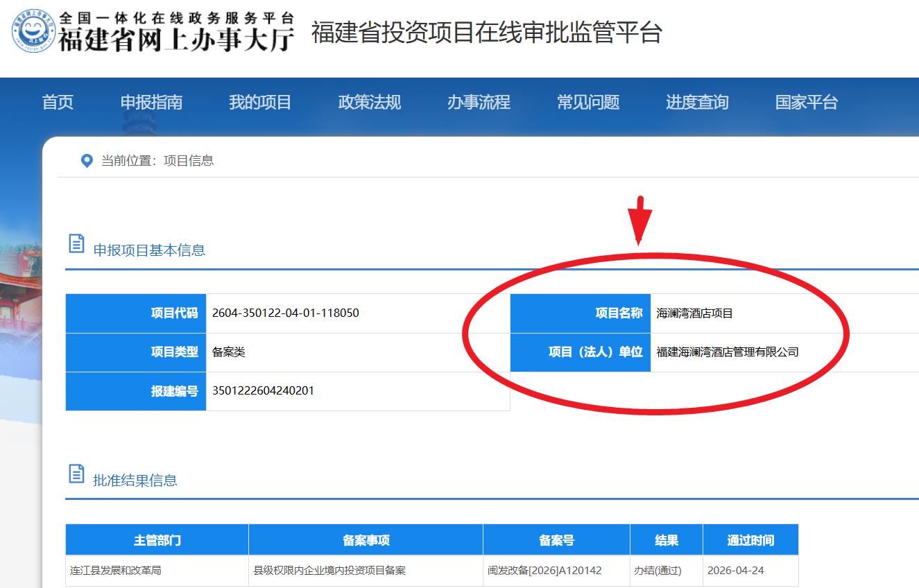919x588 pixels.
Task: Open 进度查询 from navigation bar
Action: pos(697,103)
